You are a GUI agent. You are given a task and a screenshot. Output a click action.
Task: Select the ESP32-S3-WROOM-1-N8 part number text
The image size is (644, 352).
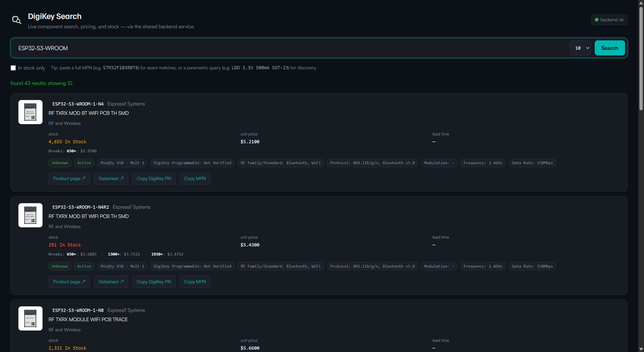point(78,310)
